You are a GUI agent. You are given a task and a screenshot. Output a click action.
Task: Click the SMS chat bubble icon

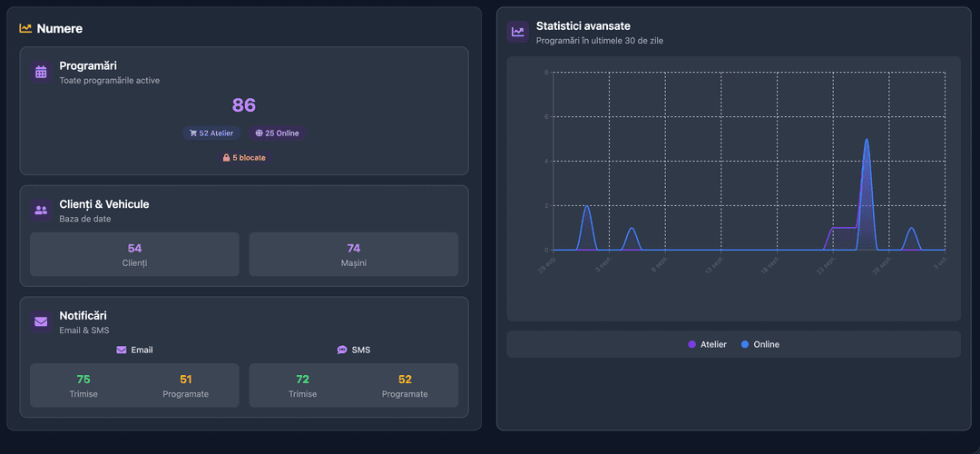click(x=342, y=350)
